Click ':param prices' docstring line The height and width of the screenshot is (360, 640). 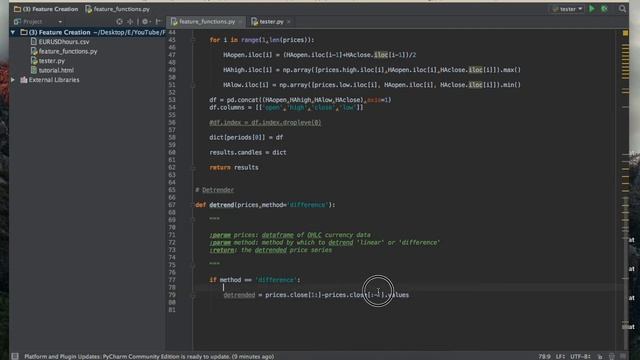click(x=290, y=235)
